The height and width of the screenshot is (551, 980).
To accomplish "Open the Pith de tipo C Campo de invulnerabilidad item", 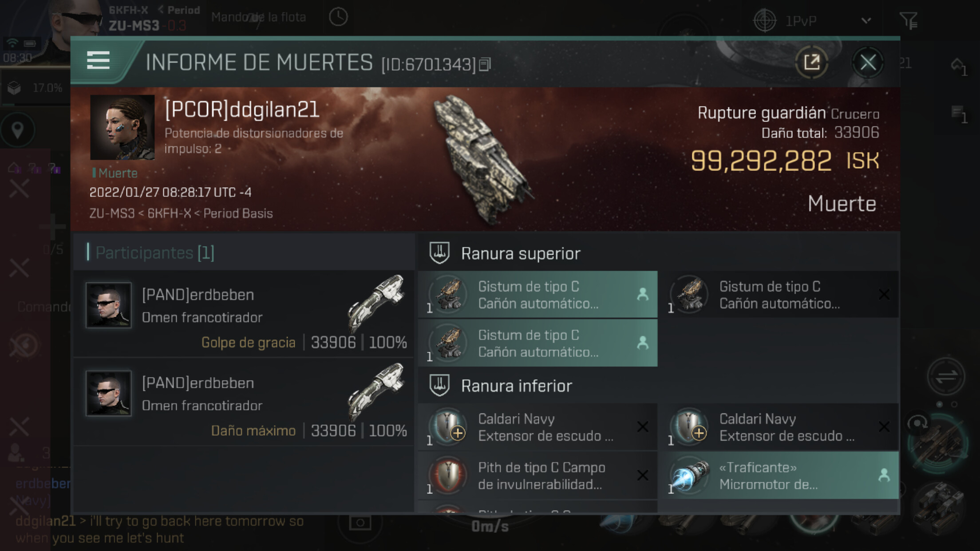I will click(x=537, y=476).
